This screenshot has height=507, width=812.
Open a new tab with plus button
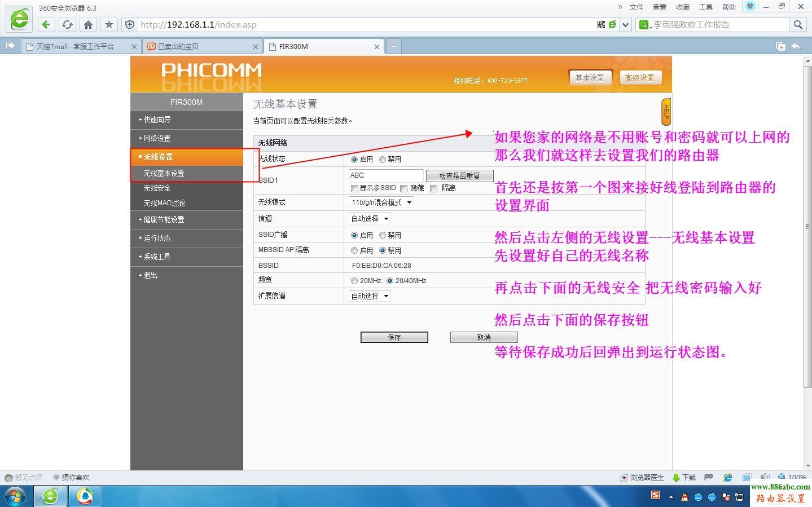point(393,46)
